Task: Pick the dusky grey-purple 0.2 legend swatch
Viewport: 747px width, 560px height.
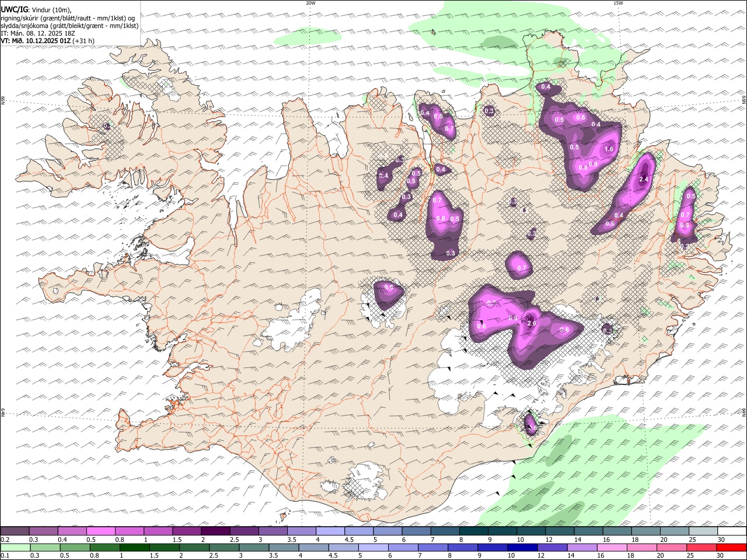Action: [x=15, y=531]
